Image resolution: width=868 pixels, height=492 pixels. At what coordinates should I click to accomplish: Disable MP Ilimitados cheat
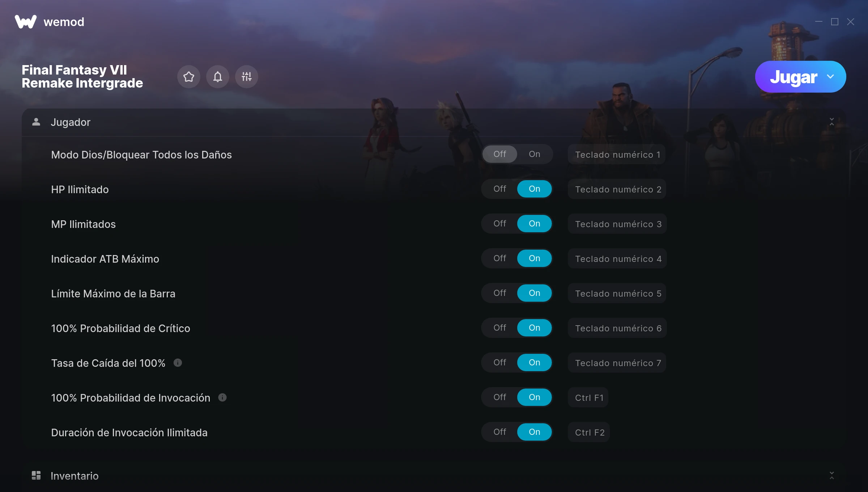(x=500, y=224)
